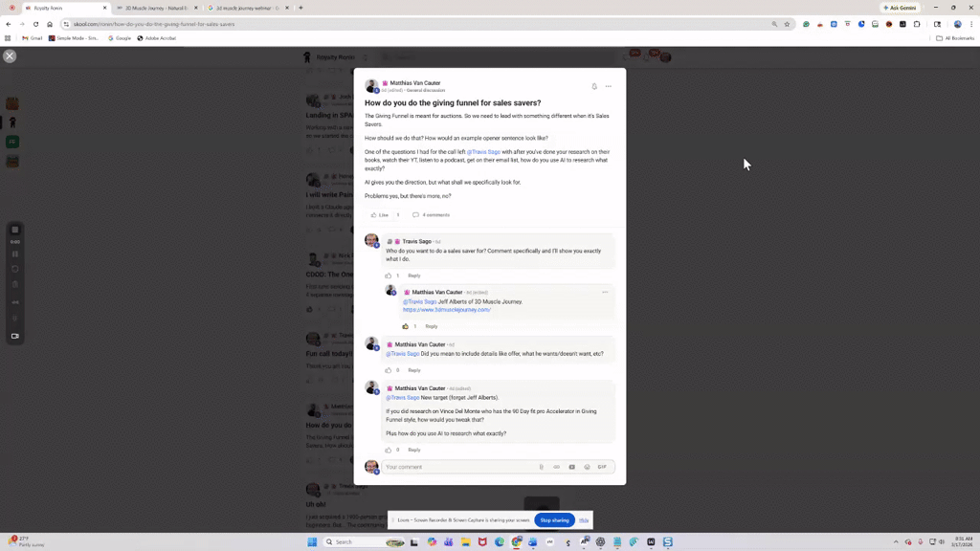Click Stop sharing in Loom bar
Screen dimensions: 980x551
(x=554, y=519)
